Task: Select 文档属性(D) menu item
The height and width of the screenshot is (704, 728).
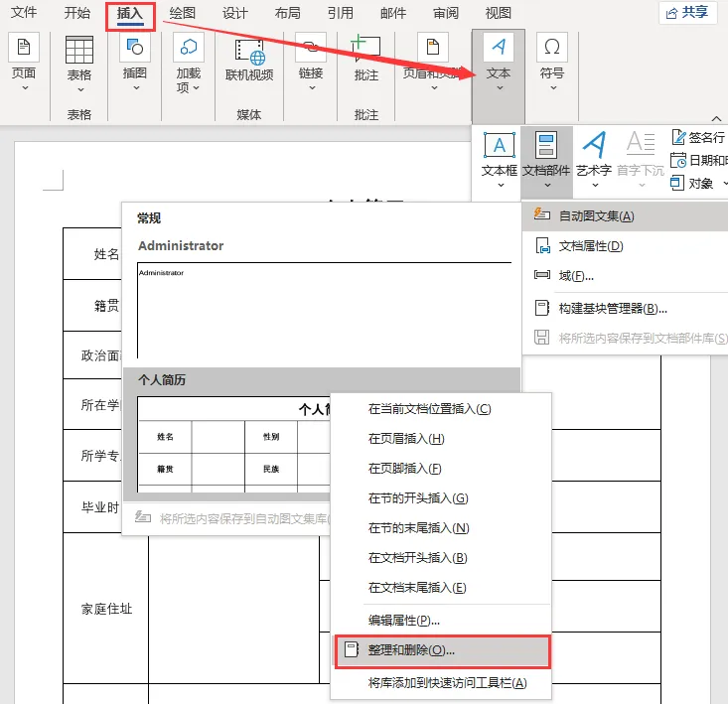Action: click(625, 246)
